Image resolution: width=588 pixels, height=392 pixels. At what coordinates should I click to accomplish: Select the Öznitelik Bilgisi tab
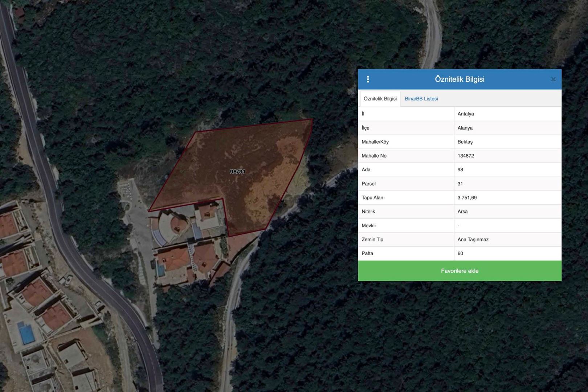(380, 99)
